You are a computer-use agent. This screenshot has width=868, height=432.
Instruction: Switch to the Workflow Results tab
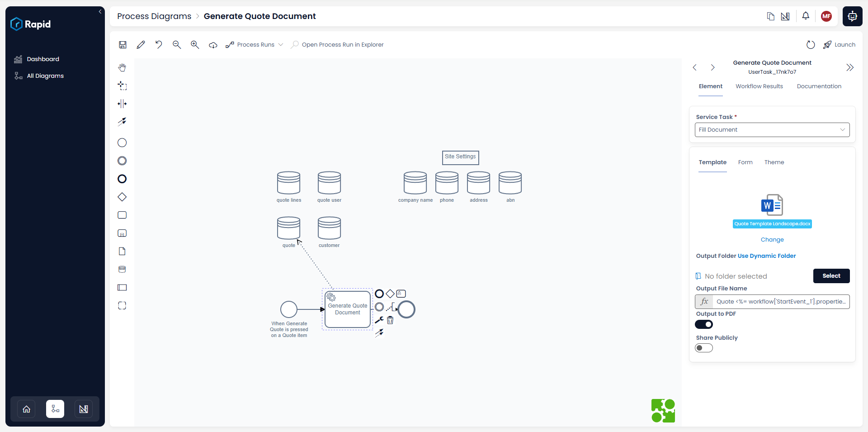coord(759,86)
